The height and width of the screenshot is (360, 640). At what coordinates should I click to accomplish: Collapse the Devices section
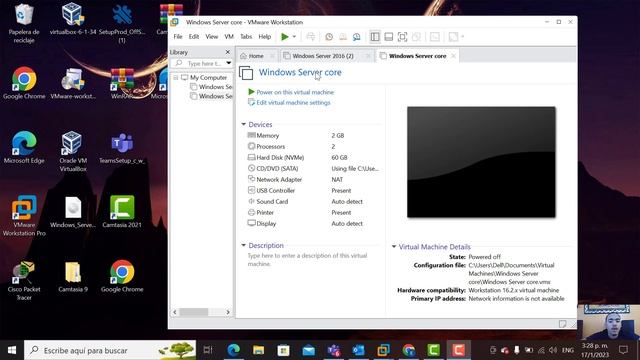(244, 124)
